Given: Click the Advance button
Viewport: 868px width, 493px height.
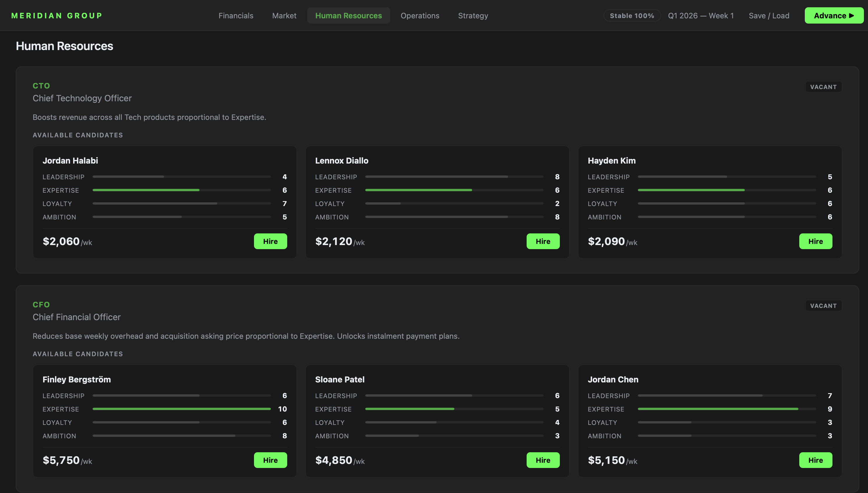Looking at the screenshot, I should tap(834, 16).
